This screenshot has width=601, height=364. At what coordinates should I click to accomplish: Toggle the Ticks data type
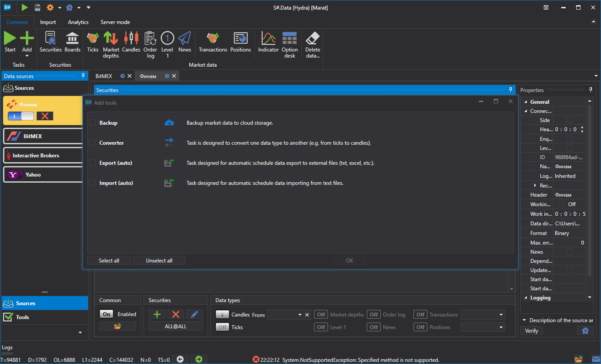click(x=222, y=327)
